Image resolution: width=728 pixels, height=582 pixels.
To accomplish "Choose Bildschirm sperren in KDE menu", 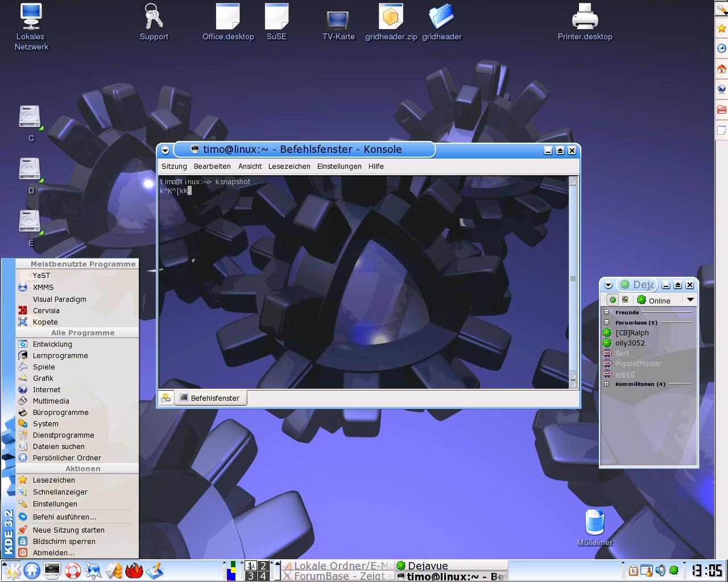I will coord(77,541).
